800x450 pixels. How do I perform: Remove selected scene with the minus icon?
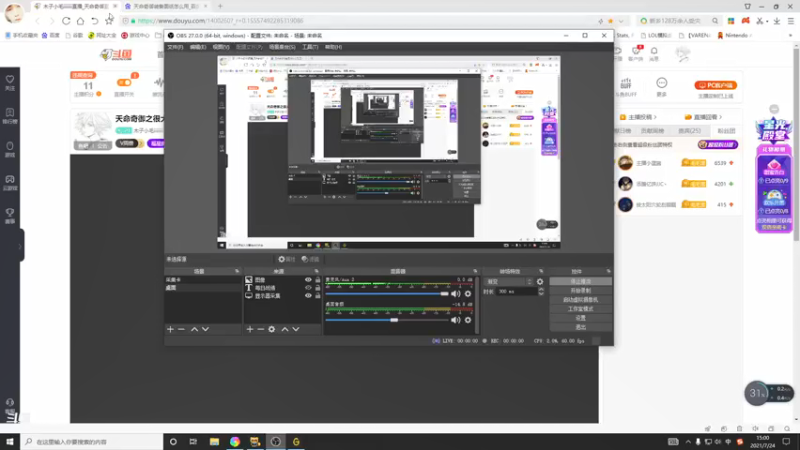click(181, 330)
